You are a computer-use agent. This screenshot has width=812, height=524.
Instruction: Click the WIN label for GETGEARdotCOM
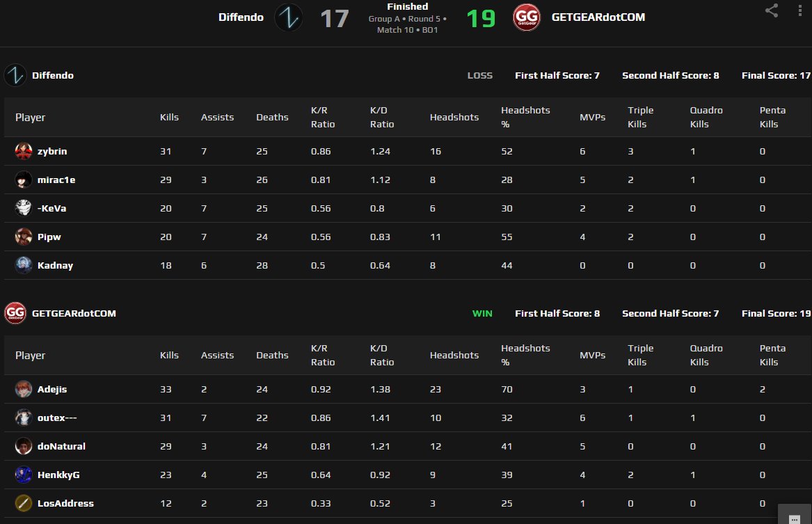[x=482, y=313]
